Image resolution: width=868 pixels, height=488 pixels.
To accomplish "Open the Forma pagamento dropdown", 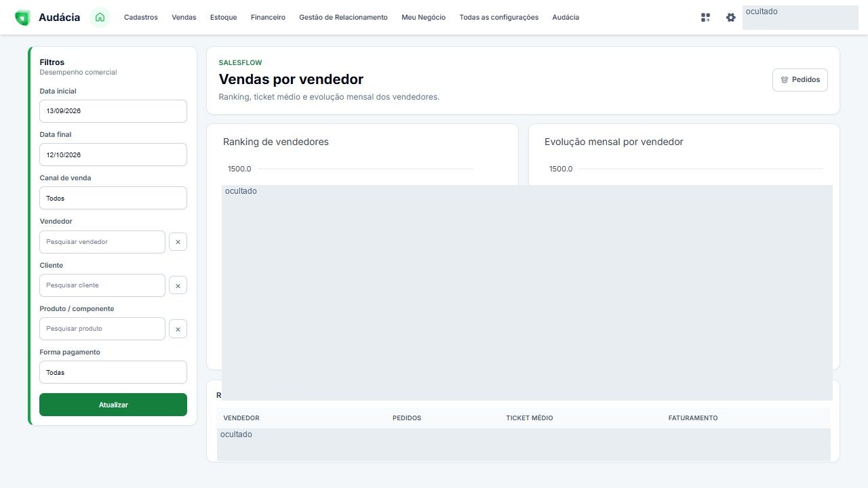I will (113, 372).
